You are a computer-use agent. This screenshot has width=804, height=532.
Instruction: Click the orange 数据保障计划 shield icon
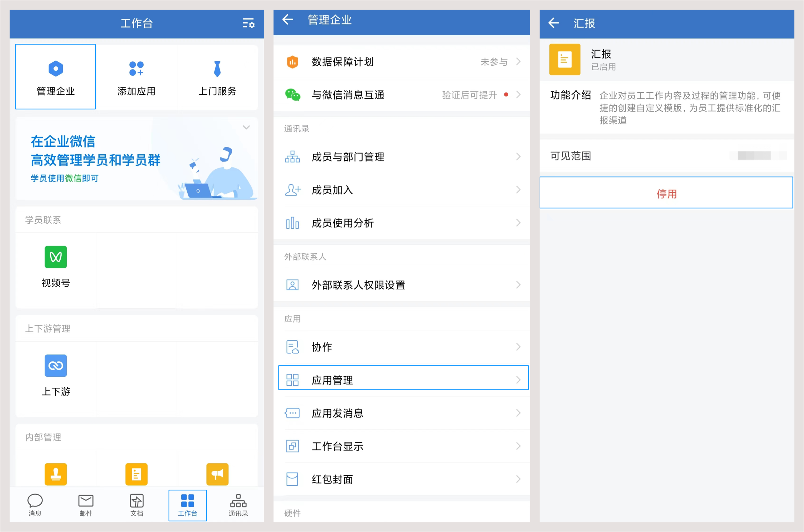pos(292,62)
